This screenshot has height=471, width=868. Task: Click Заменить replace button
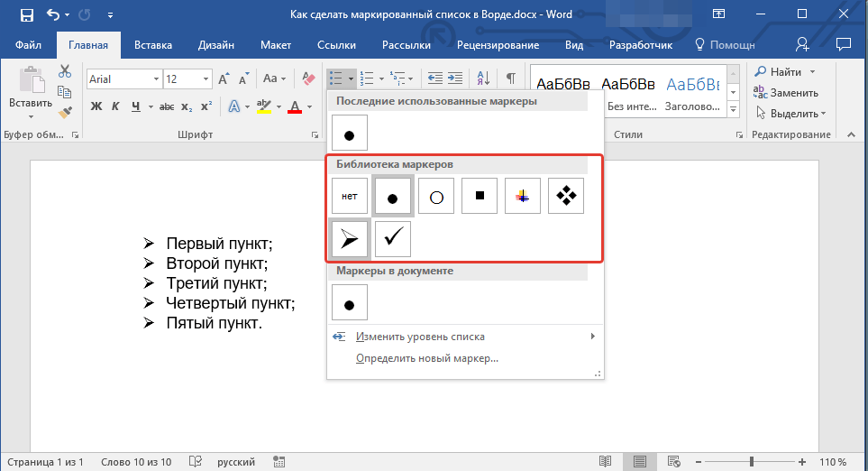click(786, 93)
